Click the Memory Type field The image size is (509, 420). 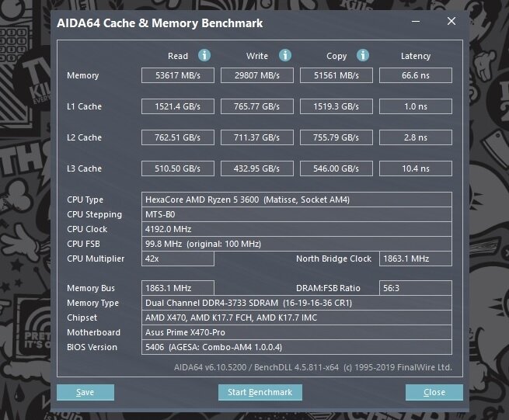click(x=297, y=303)
